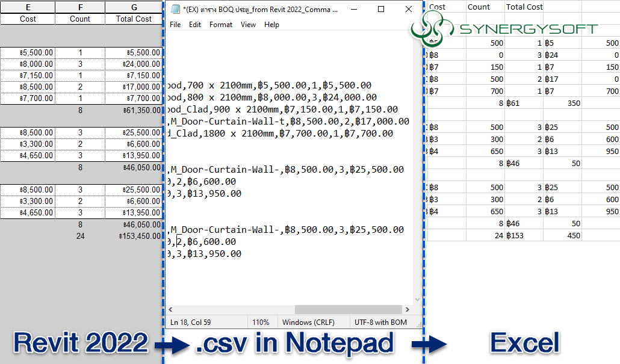Open the Format menu in Notepad

(x=220, y=24)
